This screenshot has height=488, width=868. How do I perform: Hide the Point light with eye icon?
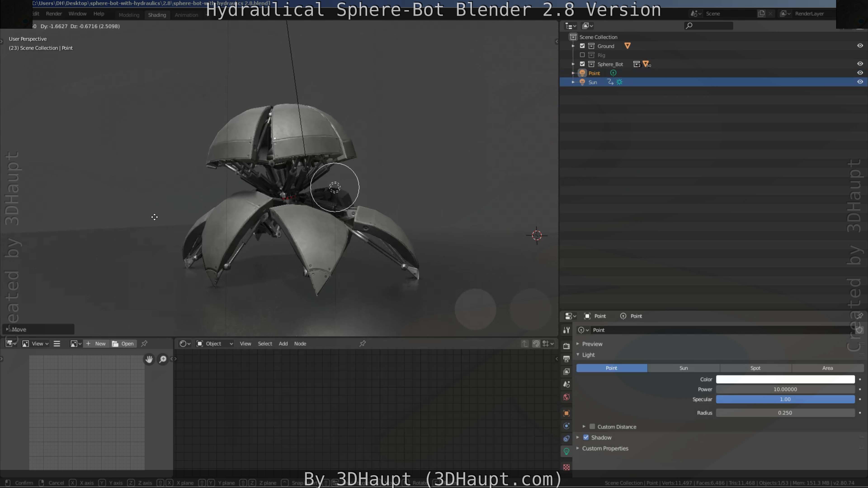[x=860, y=73]
